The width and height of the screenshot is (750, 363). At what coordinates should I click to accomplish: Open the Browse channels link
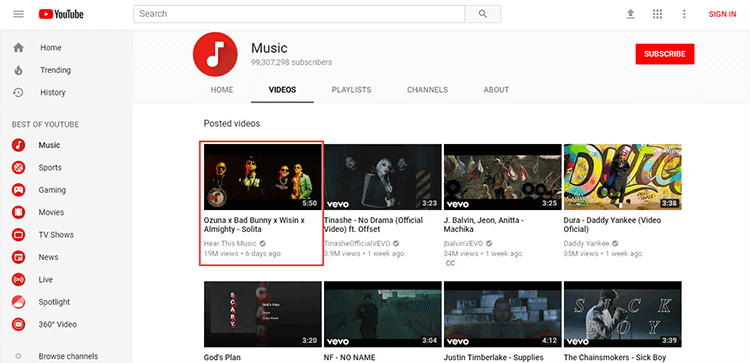[68, 356]
